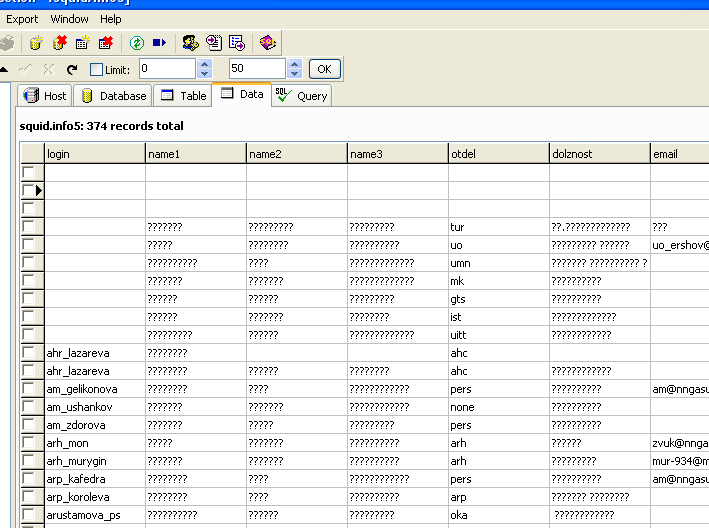Increase the 50 limit value with up spinner
This screenshot has height=528, width=709.
tap(295, 64)
